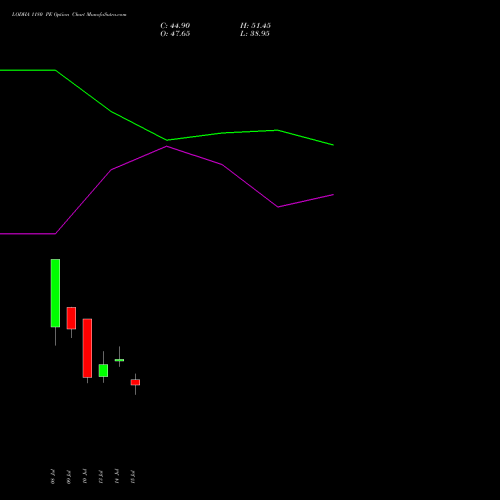Click the chart title text at top left
500x500 pixels.
point(69,15)
